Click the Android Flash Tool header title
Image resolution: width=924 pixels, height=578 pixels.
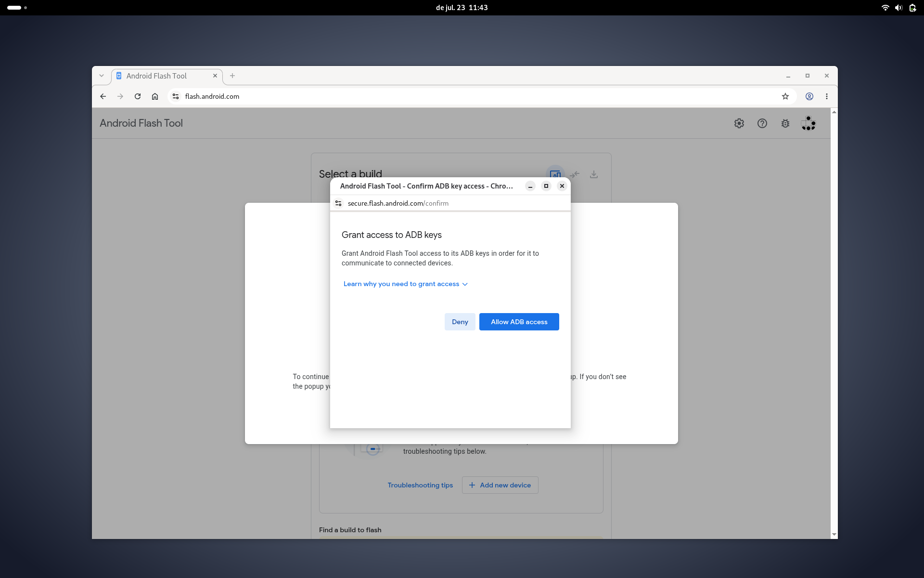click(x=141, y=123)
